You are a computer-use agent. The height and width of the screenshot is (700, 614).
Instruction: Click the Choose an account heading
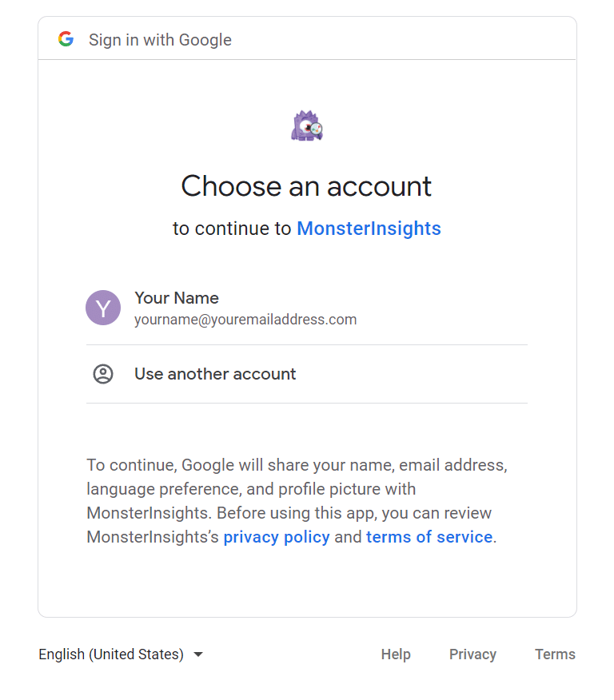coord(307,186)
